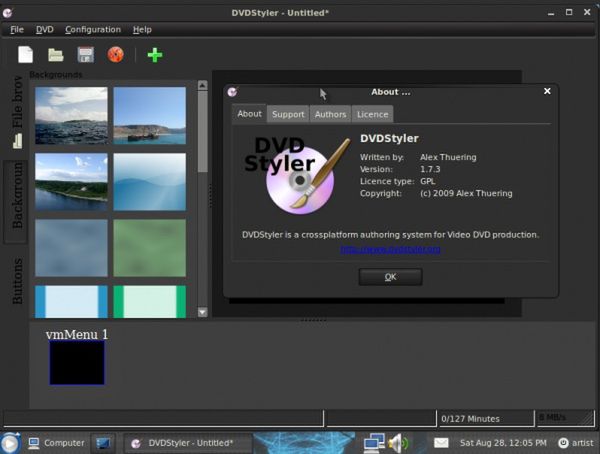
Task: Select the Buttons side tab
Action: coord(17,281)
